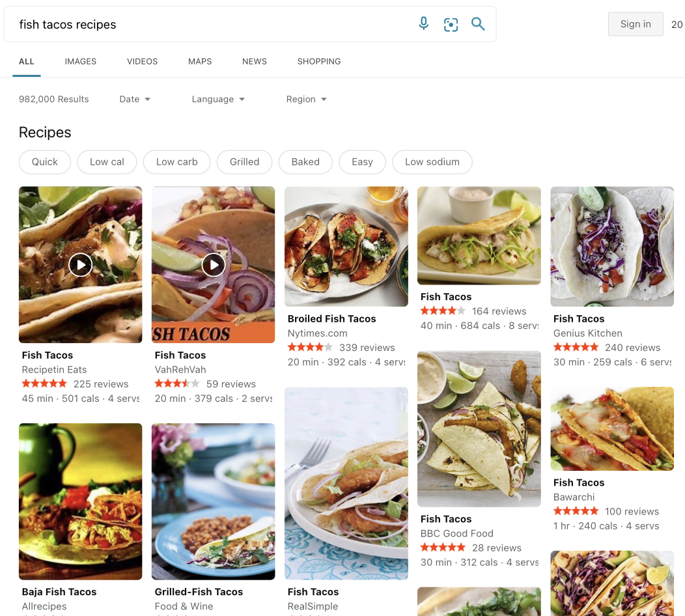Screen dimensions: 685x616
Task: Expand the Region dropdown
Action: click(306, 99)
